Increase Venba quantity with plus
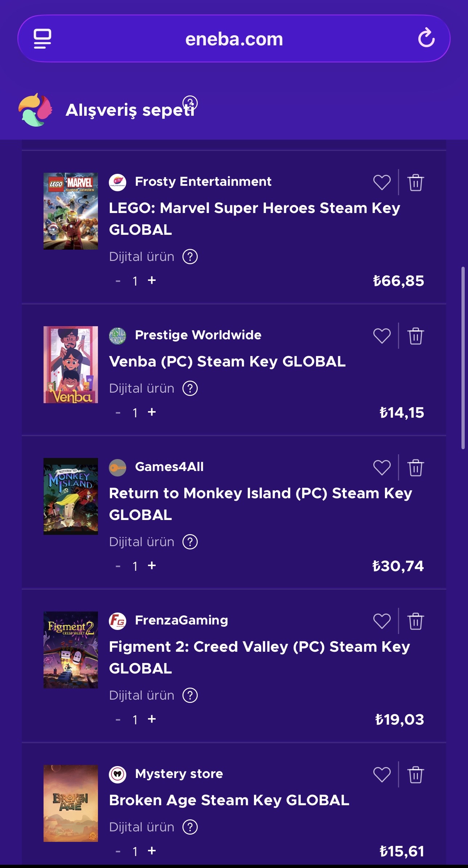Viewport: 468px width, 868px height. point(152,412)
